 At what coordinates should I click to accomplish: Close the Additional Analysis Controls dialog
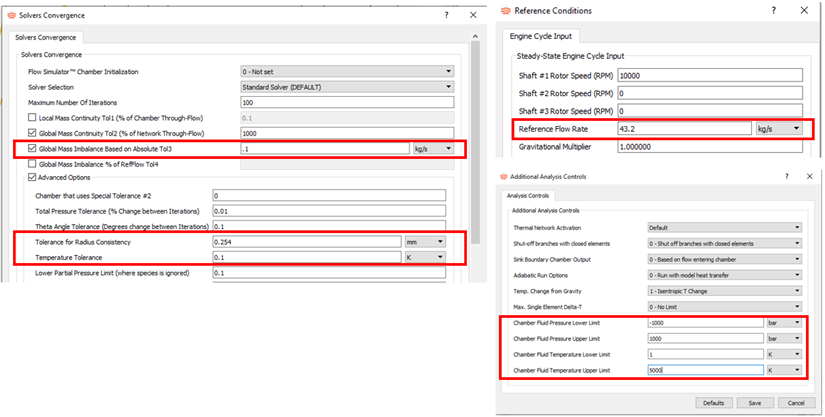(x=810, y=176)
